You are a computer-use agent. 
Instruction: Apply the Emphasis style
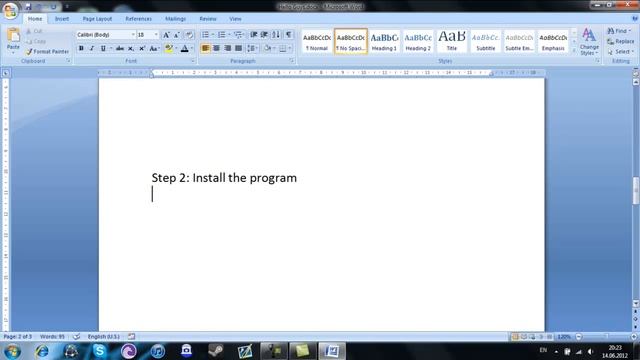coord(553,41)
